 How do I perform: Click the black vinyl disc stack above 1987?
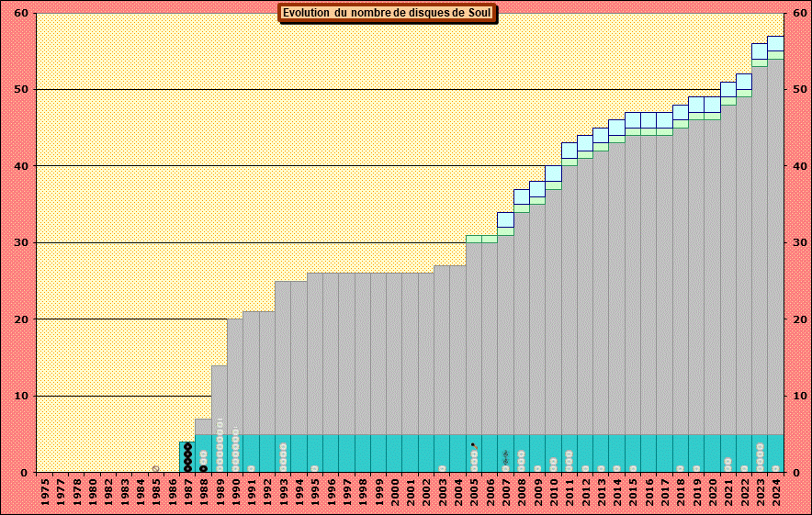pyautogui.click(x=187, y=457)
